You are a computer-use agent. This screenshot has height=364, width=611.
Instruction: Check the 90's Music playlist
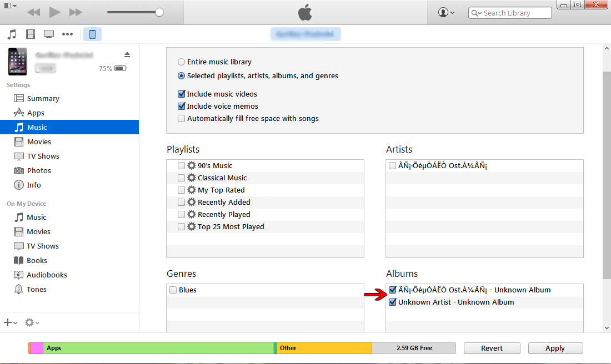181,165
